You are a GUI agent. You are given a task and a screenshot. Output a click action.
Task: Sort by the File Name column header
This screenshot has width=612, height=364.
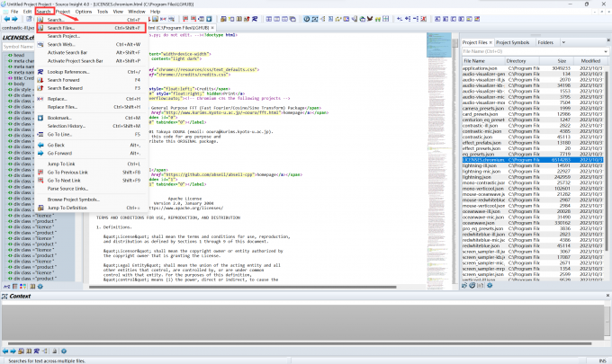[483, 61]
